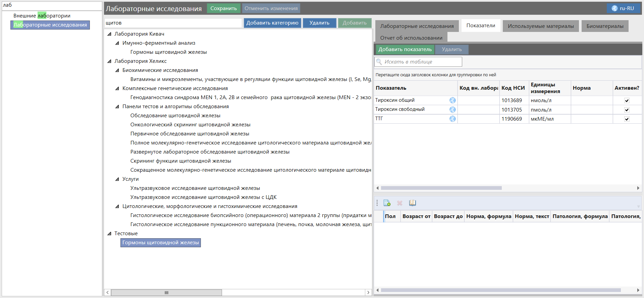Click the ru-RU language globe icon

[614, 8]
